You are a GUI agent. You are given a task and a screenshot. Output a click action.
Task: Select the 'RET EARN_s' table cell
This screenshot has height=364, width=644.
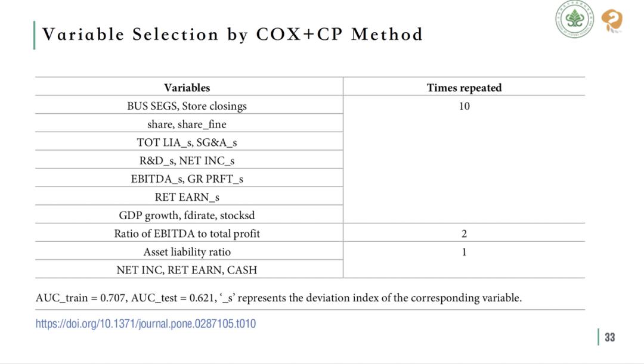coord(187,197)
